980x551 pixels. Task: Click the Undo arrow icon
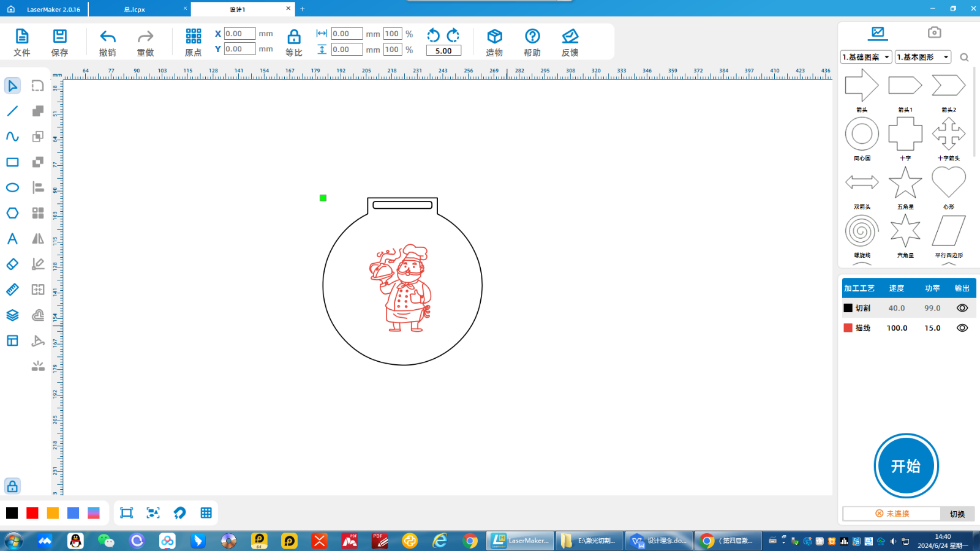pyautogui.click(x=108, y=37)
